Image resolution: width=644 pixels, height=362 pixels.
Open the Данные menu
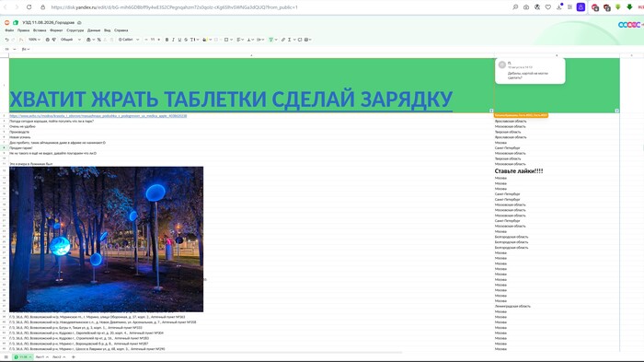94,30
